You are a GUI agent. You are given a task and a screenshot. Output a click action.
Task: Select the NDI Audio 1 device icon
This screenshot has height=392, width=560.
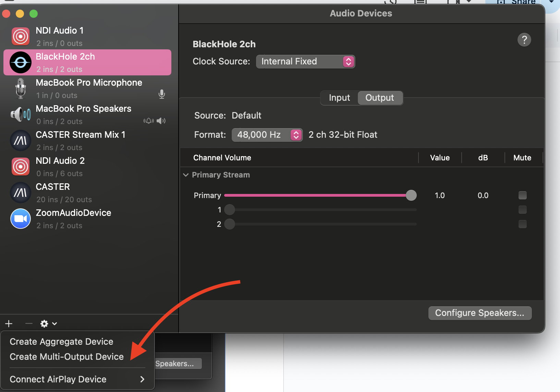(20, 36)
